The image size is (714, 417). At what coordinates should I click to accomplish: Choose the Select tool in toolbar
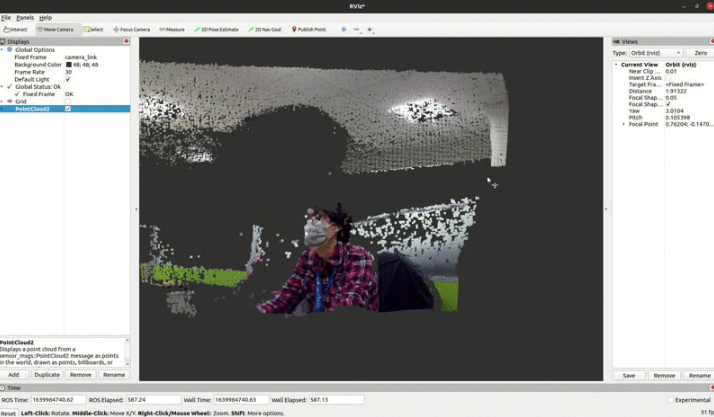(93, 30)
